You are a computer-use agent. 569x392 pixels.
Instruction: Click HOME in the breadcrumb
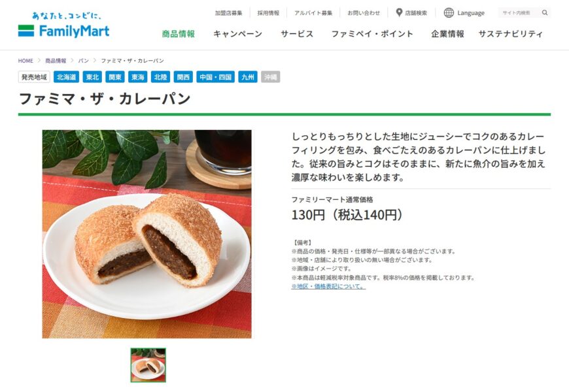[x=26, y=61]
